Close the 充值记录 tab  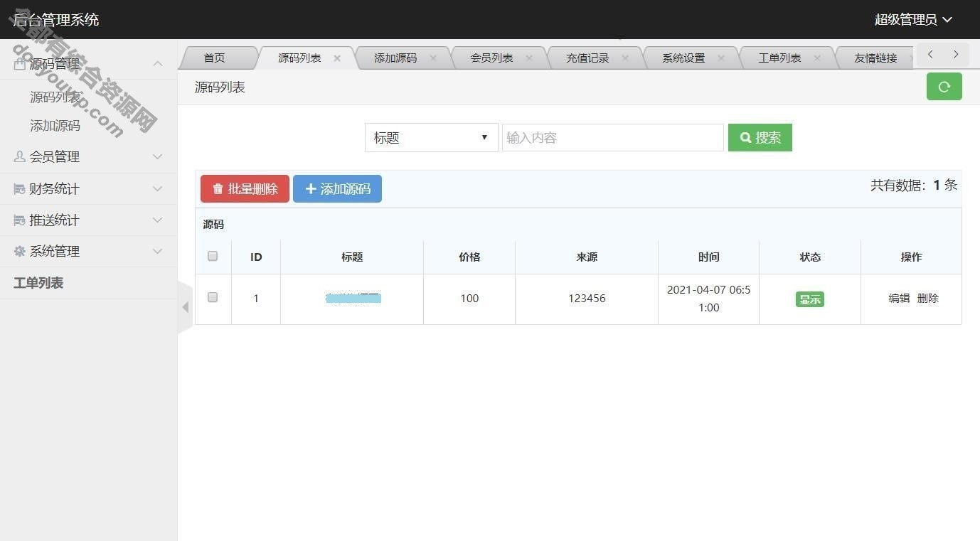pyautogui.click(x=625, y=58)
